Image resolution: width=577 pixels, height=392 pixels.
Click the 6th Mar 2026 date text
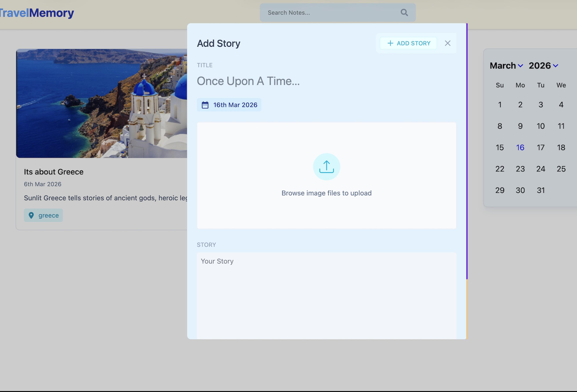(42, 184)
